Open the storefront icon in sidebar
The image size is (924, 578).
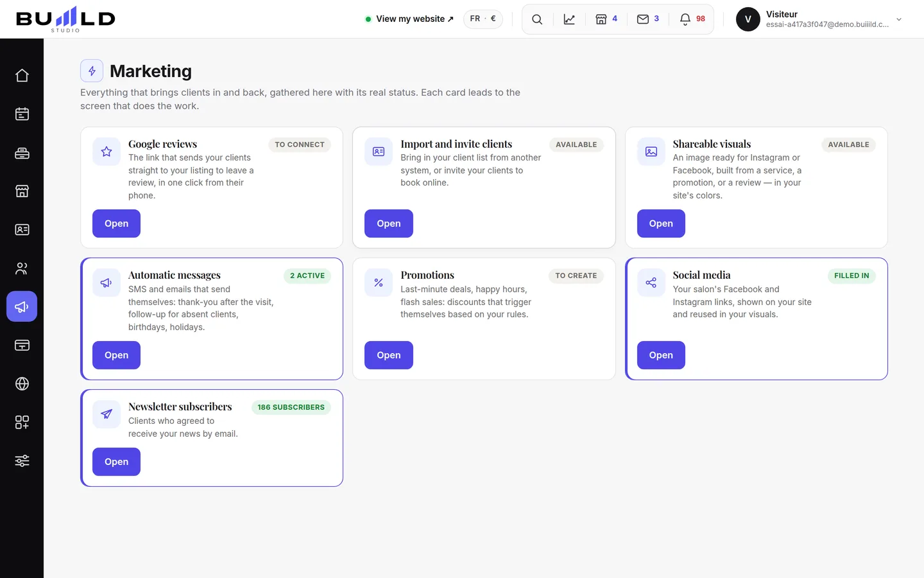(22, 191)
